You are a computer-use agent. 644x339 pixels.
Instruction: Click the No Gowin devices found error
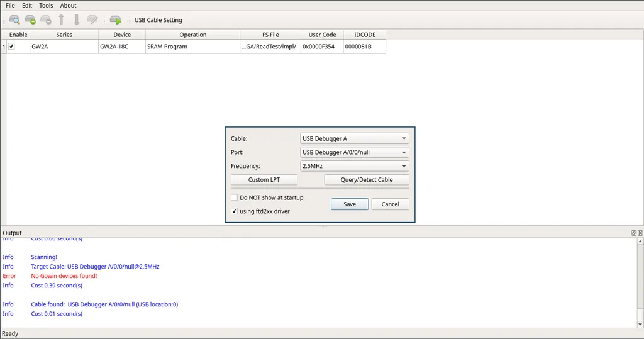tap(64, 276)
